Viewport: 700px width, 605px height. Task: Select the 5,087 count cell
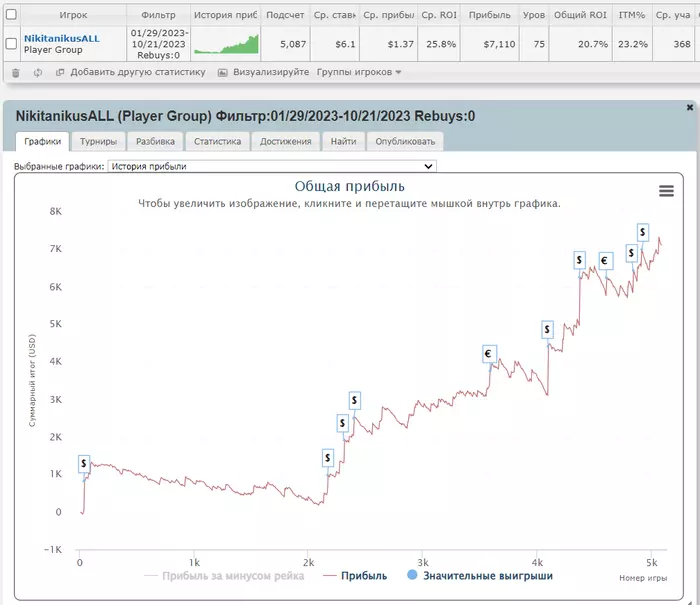(x=285, y=44)
